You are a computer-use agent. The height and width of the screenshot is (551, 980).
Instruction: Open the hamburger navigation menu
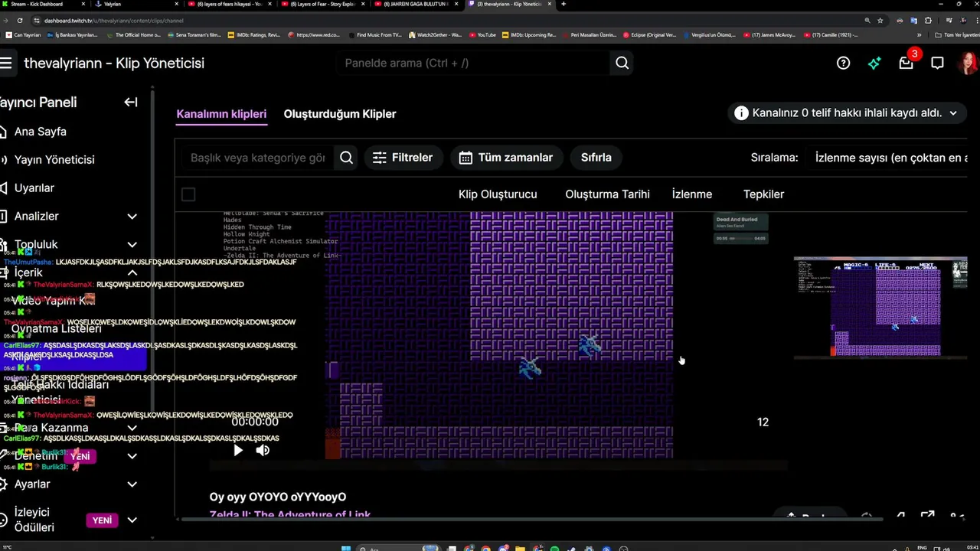pyautogui.click(x=6, y=64)
